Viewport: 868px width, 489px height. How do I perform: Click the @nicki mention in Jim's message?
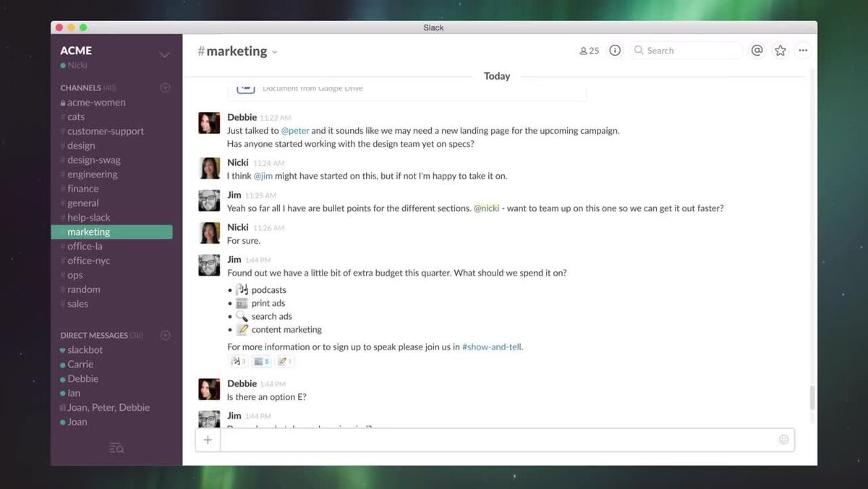pos(487,208)
